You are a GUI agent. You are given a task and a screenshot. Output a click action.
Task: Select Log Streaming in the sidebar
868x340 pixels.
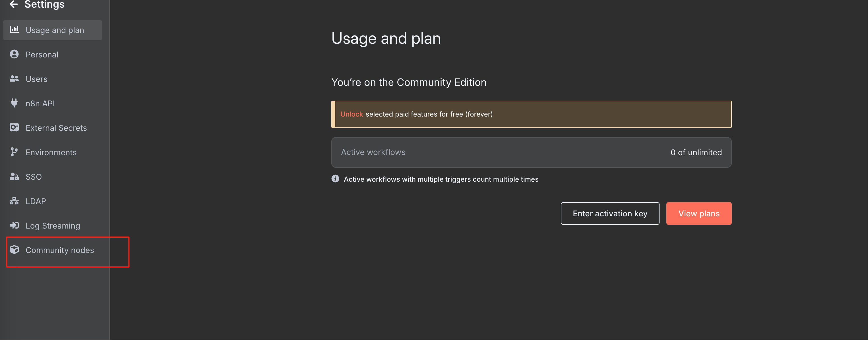tap(53, 226)
